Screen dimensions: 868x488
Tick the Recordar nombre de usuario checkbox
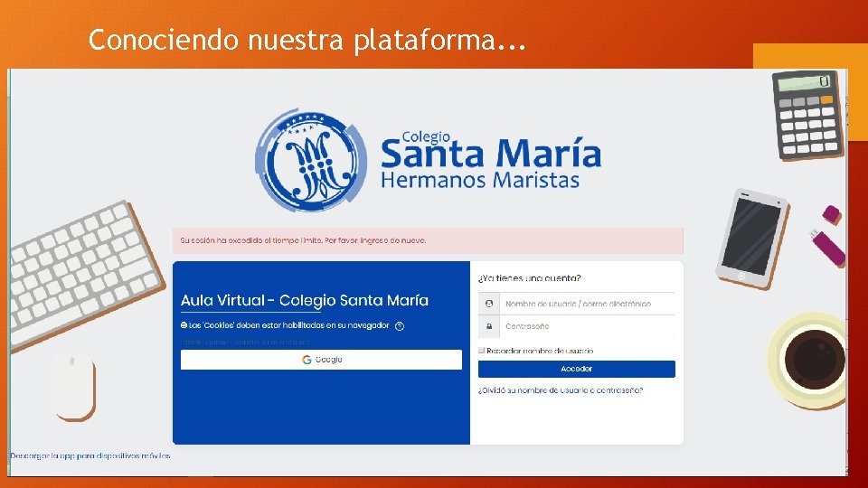click(482, 351)
